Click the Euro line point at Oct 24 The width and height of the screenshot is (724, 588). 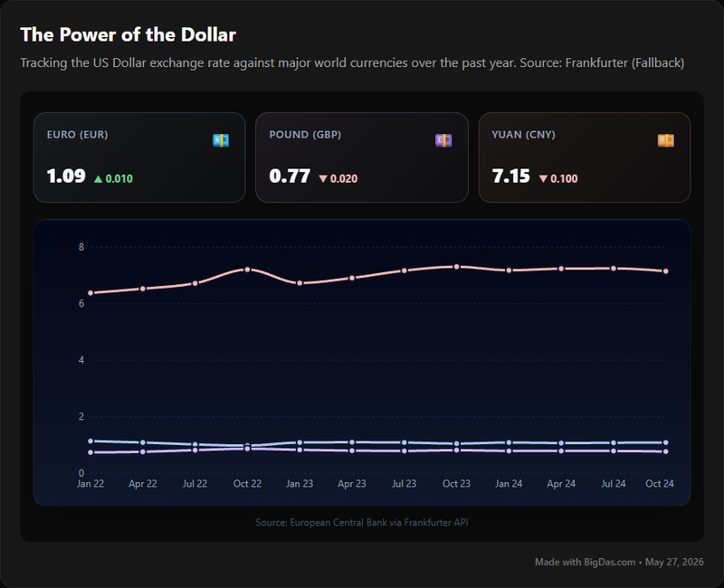[x=666, y=442]
